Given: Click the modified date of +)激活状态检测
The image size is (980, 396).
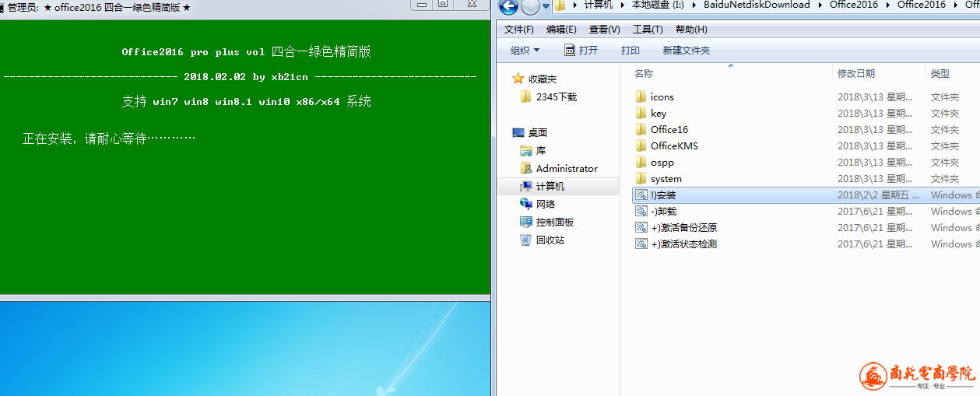Looking at the screenshot, I should tap(875, 244).
